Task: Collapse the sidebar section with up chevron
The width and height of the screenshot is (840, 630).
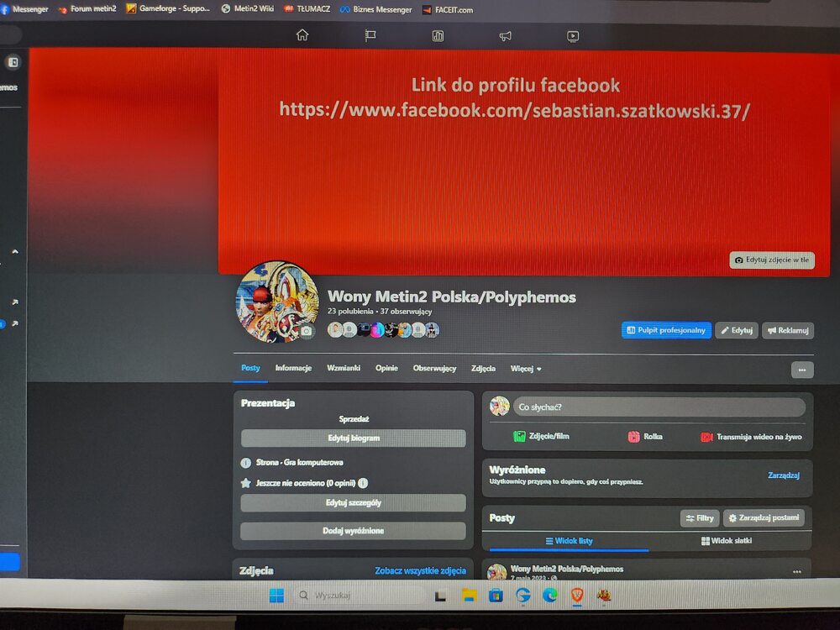Action: pos(15,251)
